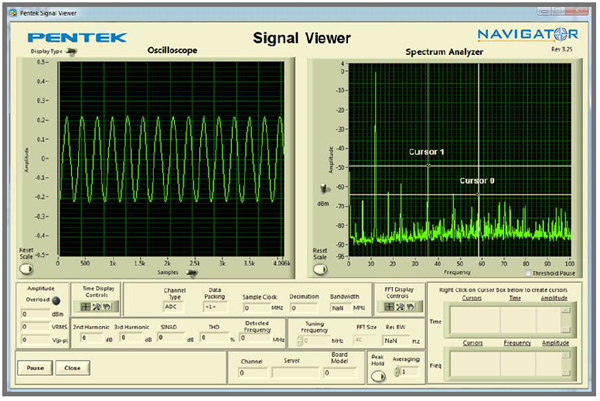This screenshot has height=401, width=600.
Task: Click the Cursor 0 crosshair point on spectrum
Action: (478, 194)
